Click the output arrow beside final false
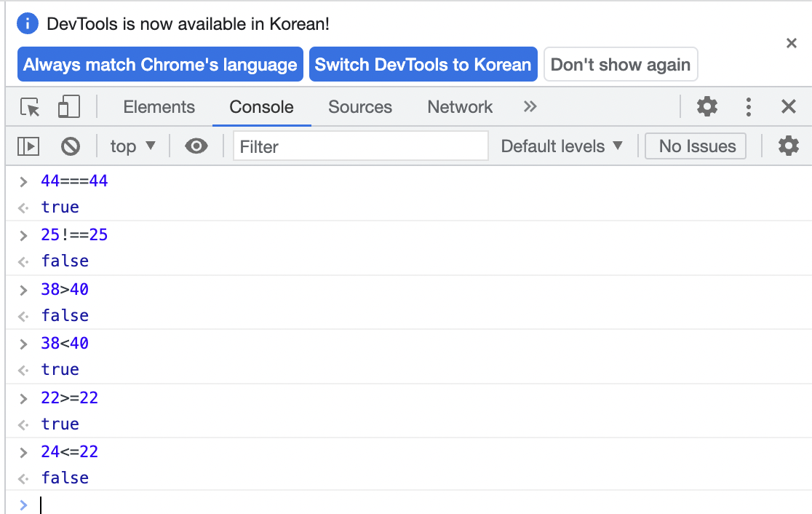This screenshot has height=514, width=812. point(23,479)
